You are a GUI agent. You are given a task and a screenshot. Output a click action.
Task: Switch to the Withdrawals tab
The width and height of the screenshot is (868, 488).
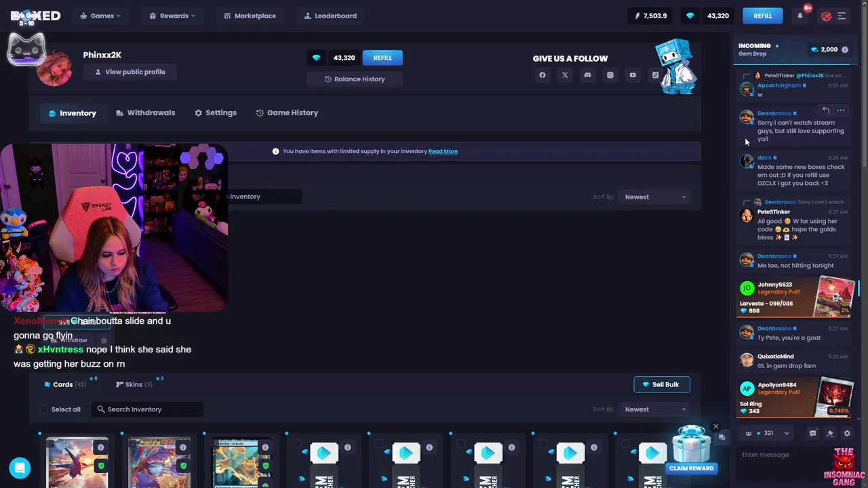(146, 113)
